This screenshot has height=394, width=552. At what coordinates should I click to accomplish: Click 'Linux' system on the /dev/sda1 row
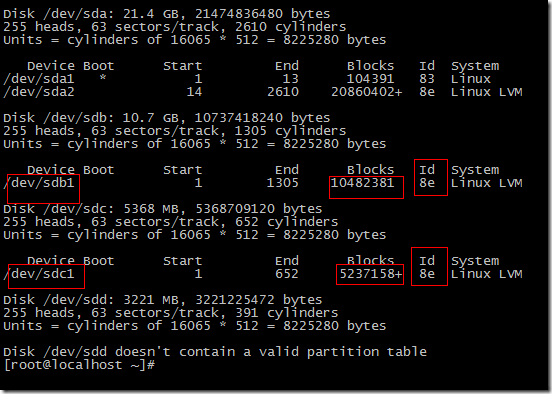tap(471, 79)
